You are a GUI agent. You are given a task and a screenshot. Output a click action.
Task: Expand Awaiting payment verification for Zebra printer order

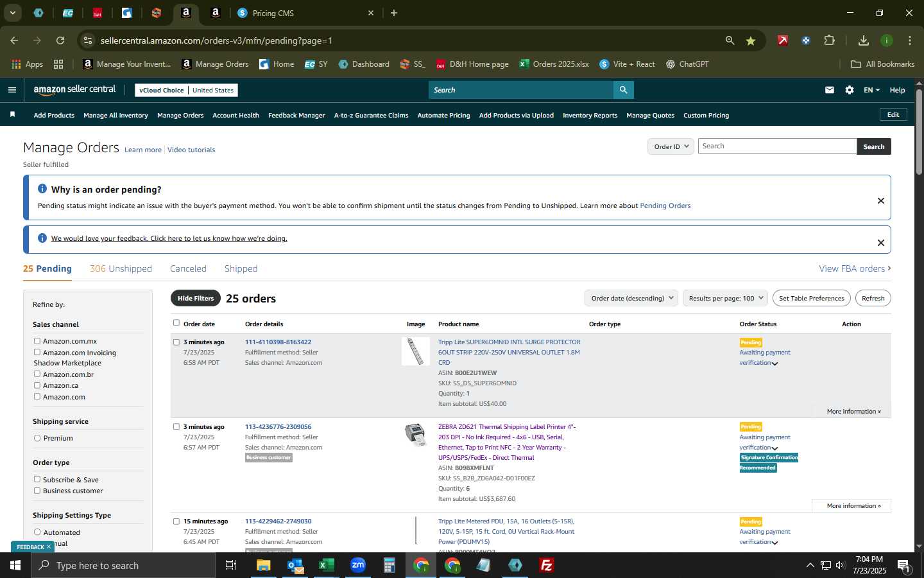pyautogui.click(x=775, y=448)
